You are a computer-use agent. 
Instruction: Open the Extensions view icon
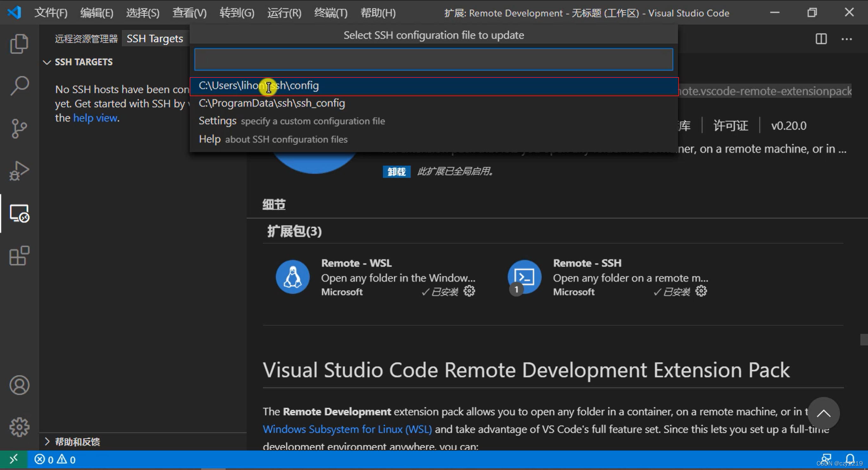19,256
